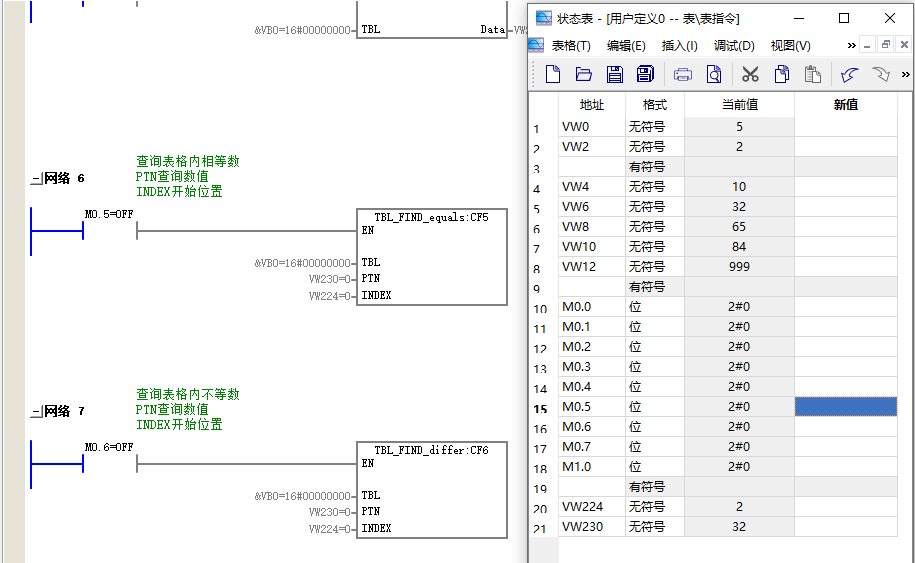Select the VW224 address cell
Image resolution: width=915 pixels, height=563 pixels.
point(592,506)
